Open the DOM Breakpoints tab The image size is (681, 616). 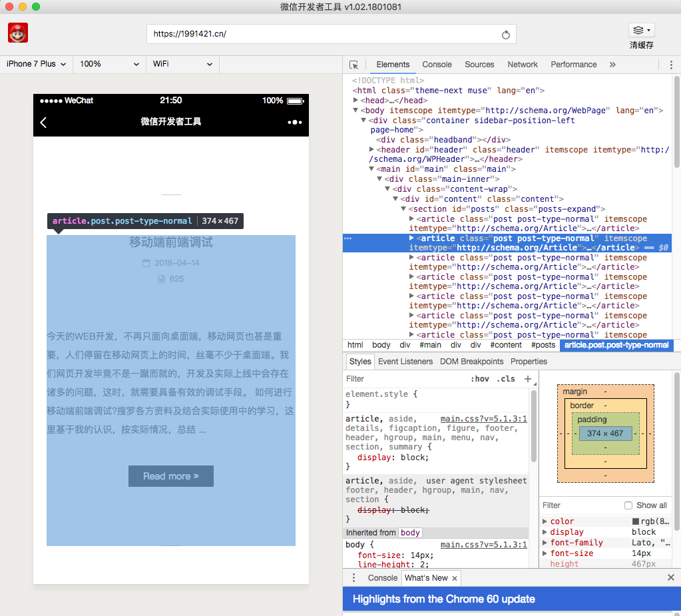point(472,362)
